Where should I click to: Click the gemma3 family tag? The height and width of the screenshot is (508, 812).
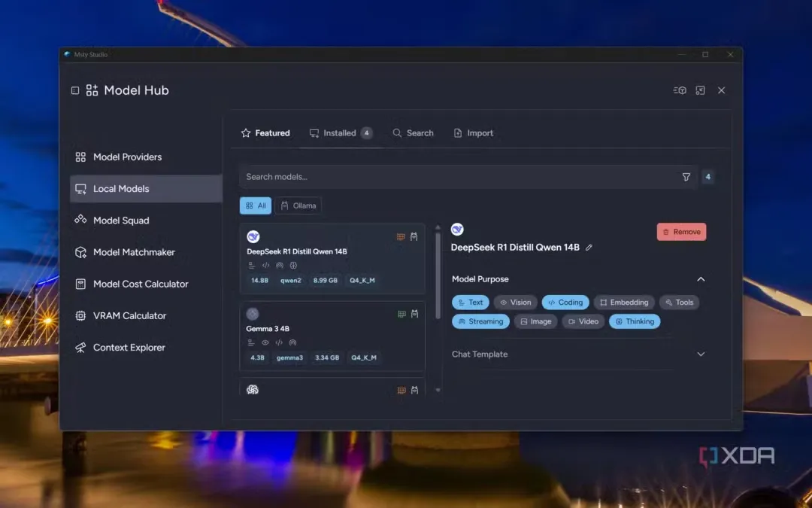289,357
